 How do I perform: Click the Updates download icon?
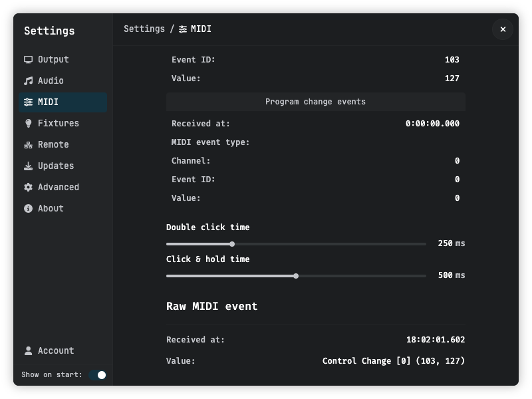pos(28,166)
